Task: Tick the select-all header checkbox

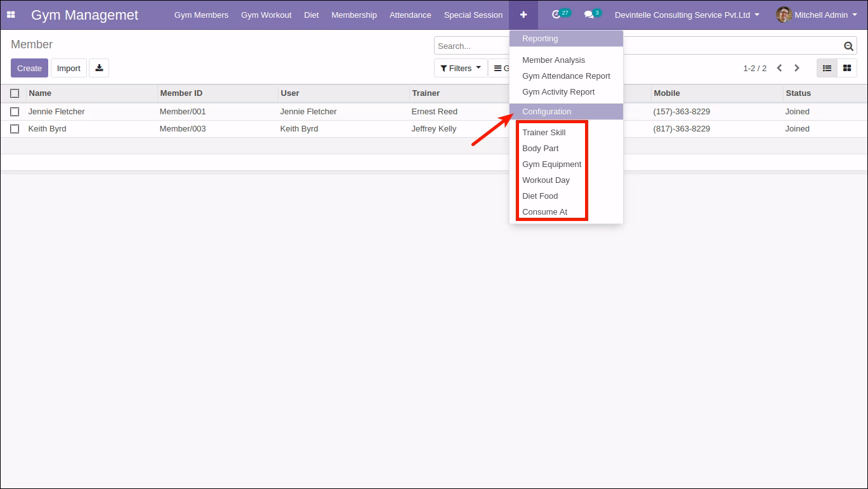Action: [15, 93]
